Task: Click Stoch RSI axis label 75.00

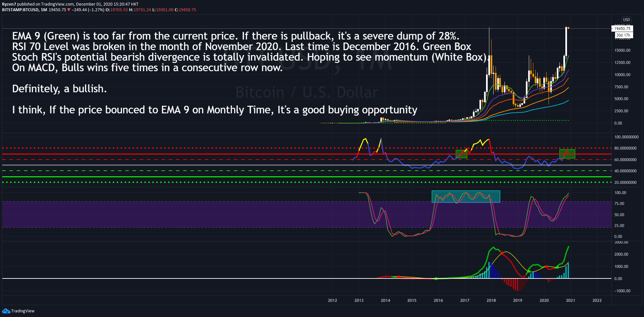Action: coord(619,204)
